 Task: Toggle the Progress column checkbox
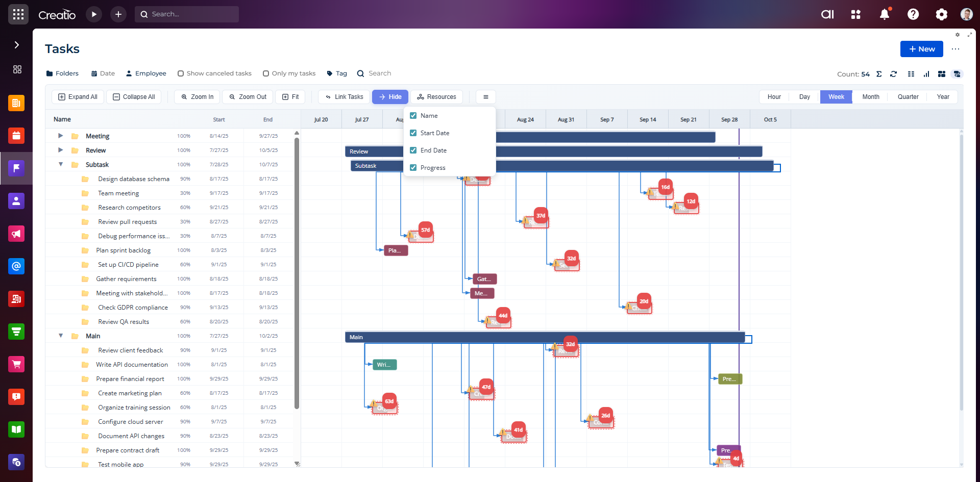[x=413, y=168]
